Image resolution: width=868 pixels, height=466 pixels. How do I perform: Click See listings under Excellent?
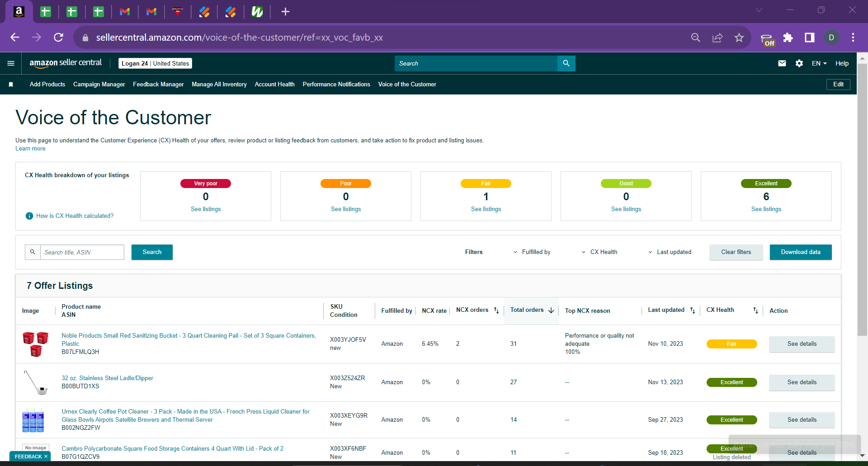click(x=766, y=209)
